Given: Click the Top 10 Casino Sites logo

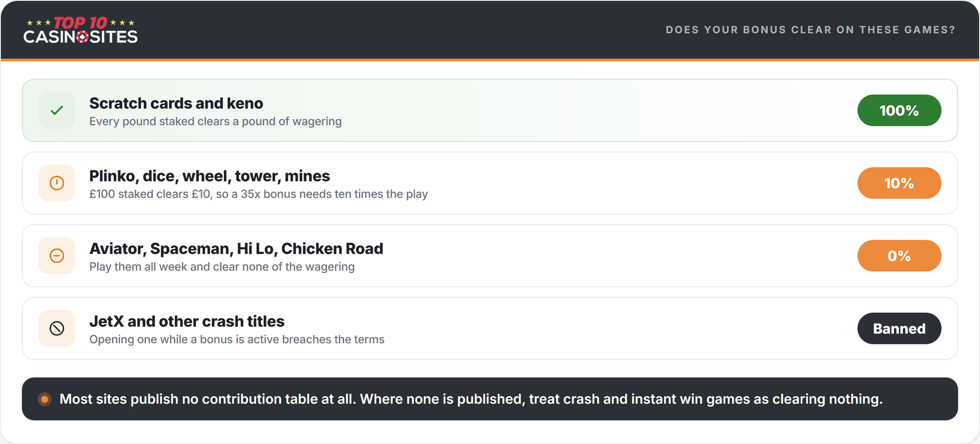Looking at the screenshot, I should [81, 30].
